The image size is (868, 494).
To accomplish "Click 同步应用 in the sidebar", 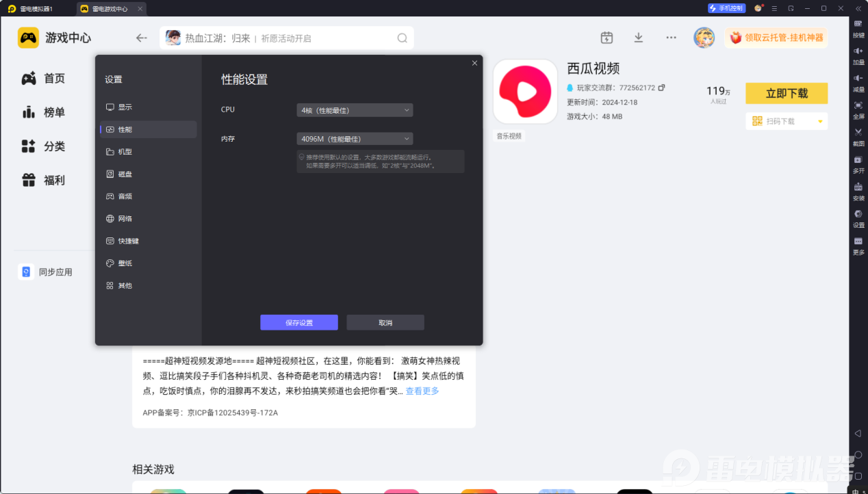I will pos(46,272).
